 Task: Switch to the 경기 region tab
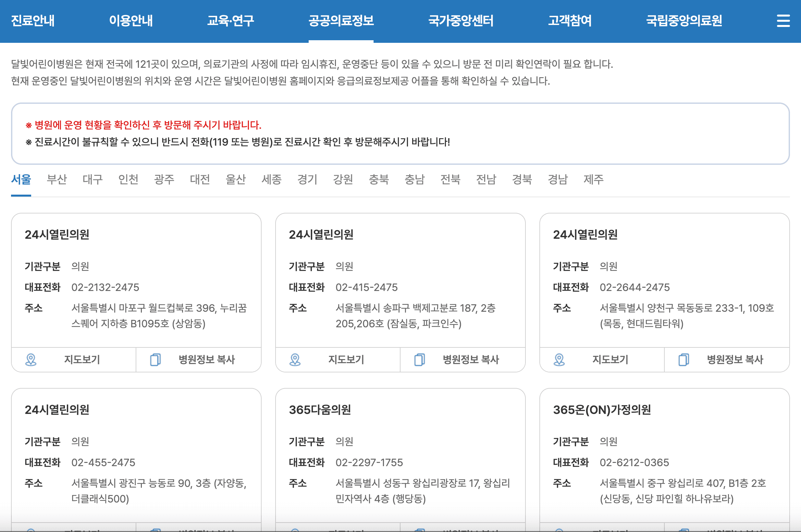tap(307, 179)
